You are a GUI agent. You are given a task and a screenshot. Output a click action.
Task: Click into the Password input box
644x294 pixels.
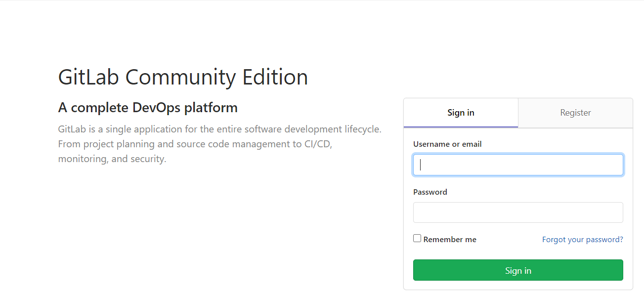tap(518, 212)
